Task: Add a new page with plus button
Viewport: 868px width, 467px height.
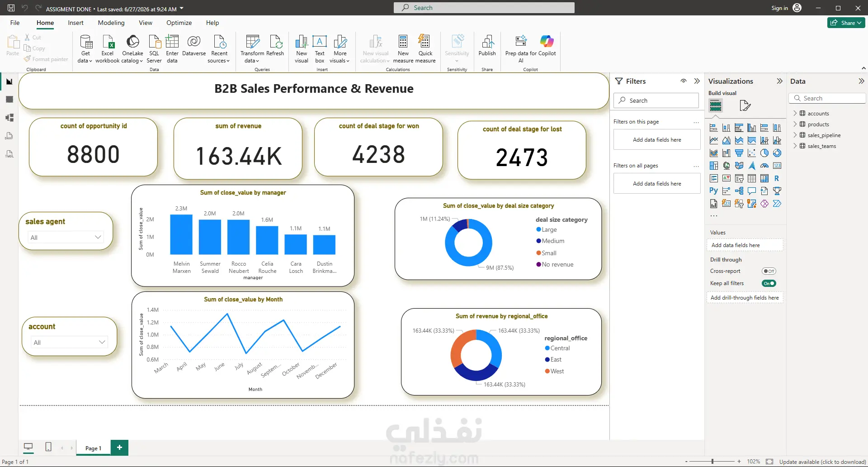Action: [x=119, y=448]
